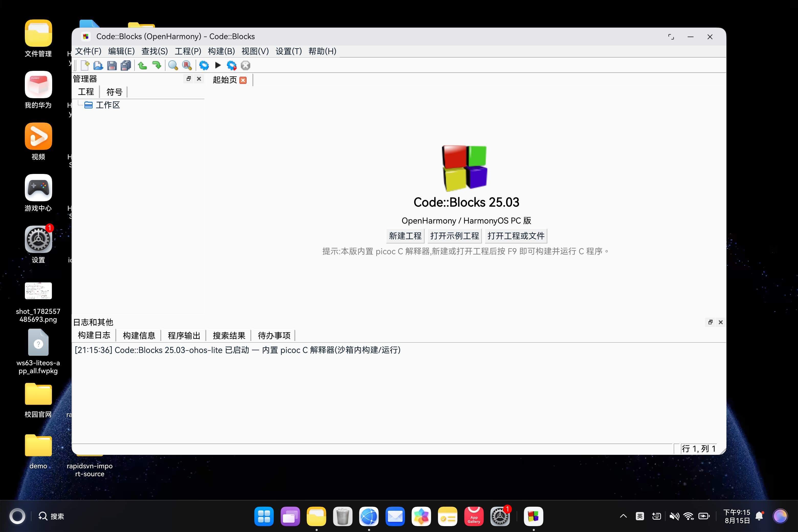
Task: Open the 帮助(H) menu
Action: pyautogui.click(x=322, y=51)
